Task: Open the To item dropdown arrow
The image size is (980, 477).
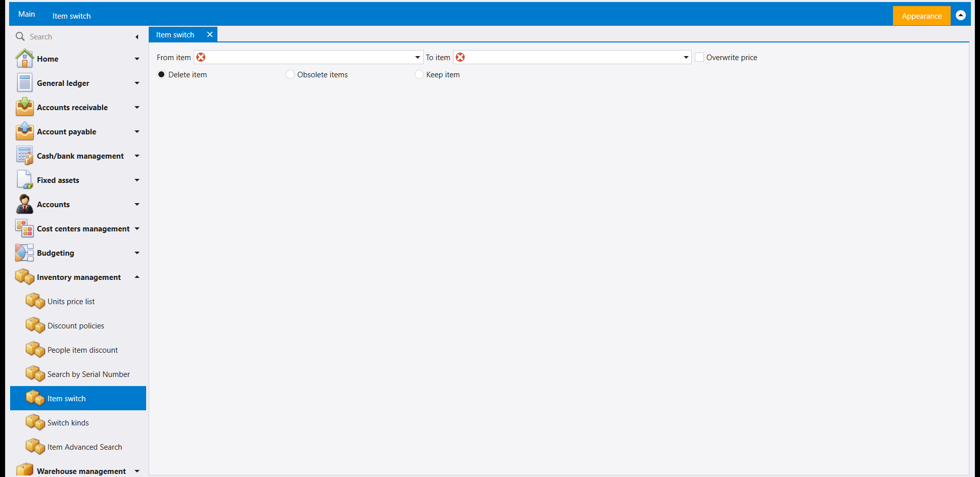Action: click(686, 57)
